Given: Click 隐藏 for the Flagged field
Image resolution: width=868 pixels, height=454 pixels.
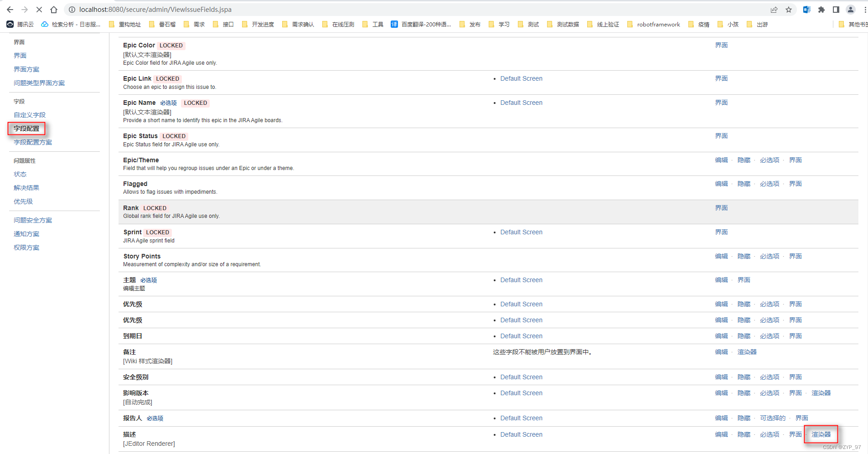Looking at the screenshot, I should 743,184.
